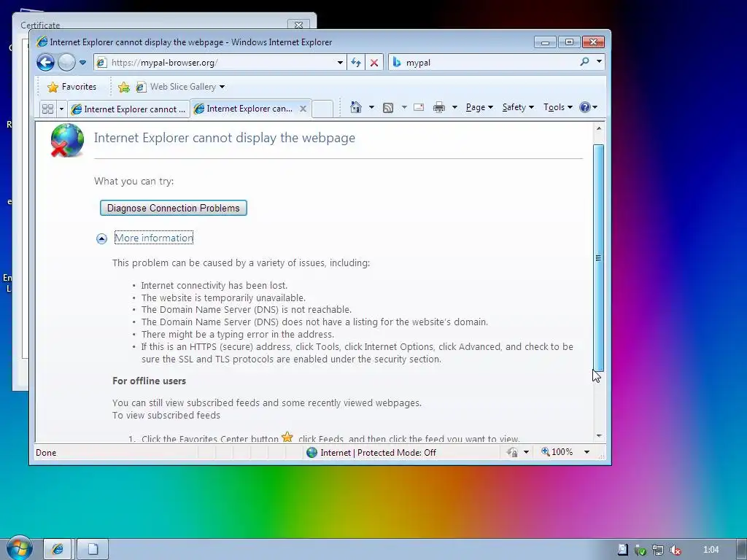Switch to first Internet Explorer cannot tab
This screenshot has width=747, height=560.
click(x=128, y=109)
